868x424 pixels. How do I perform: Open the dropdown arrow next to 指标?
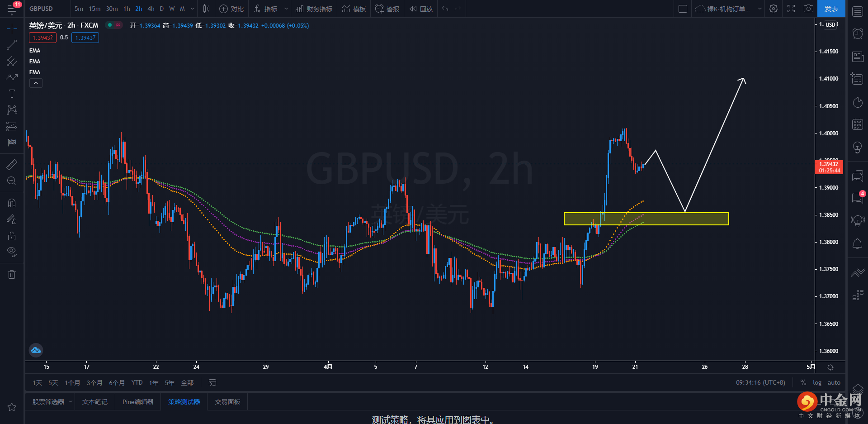pos(286,9)
